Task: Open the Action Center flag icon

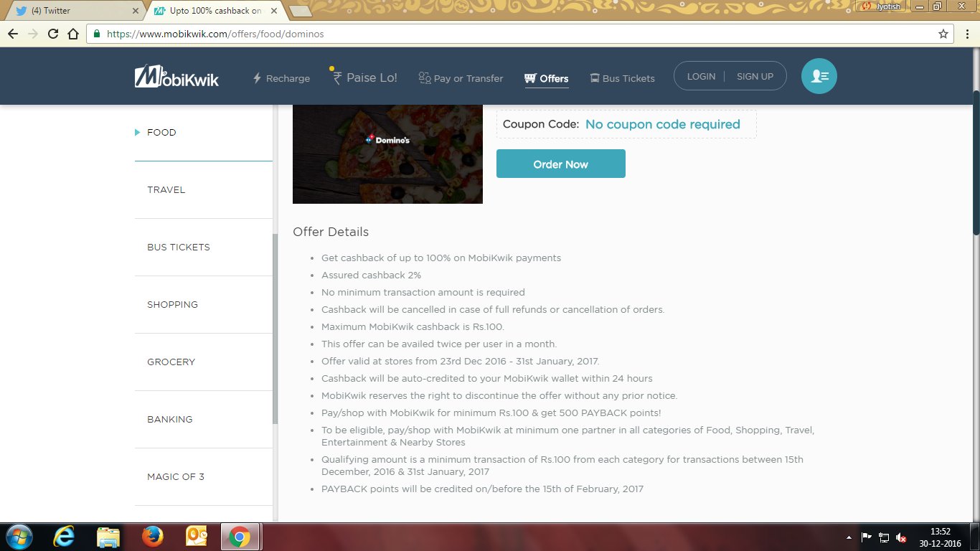Action: click(x=866, y=537)
